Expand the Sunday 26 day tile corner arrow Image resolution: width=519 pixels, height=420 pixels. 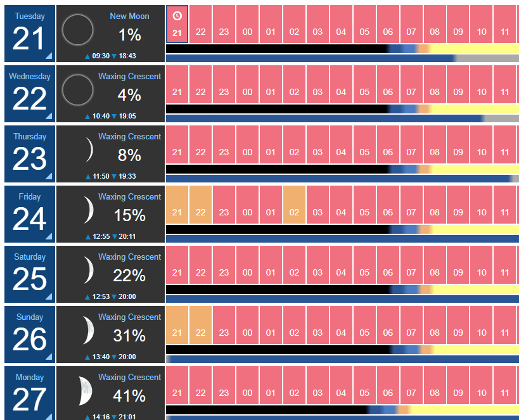tap(49, 357)
